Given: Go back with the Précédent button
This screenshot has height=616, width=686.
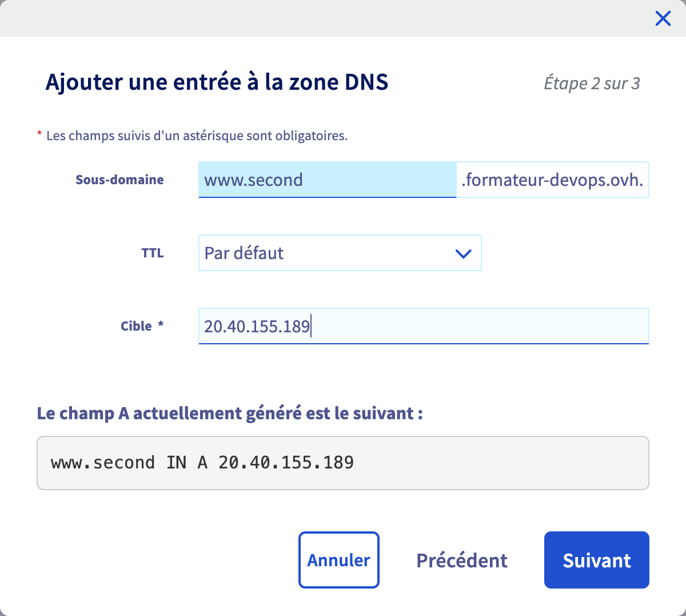Looking at the screenshot, I should pyautogui.click(x=462, y=561).
